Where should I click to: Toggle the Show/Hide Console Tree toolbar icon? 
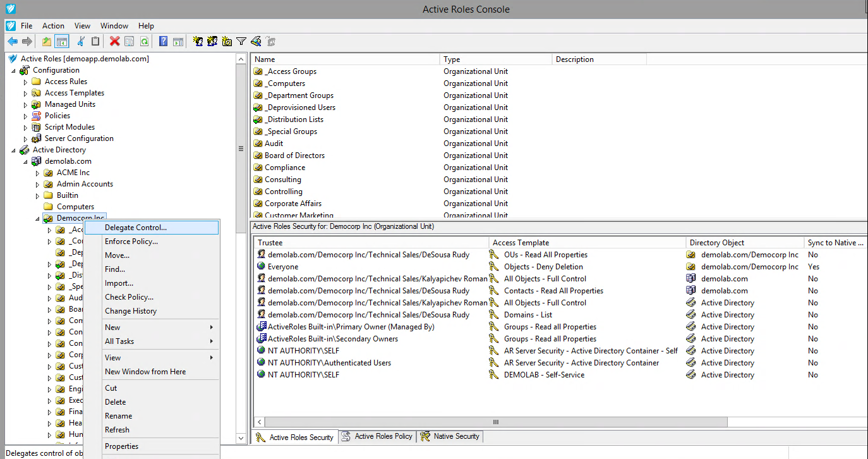tap(62, 42)
